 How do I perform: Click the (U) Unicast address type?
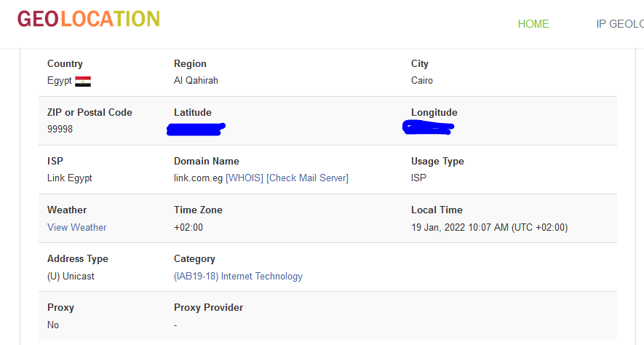[x=71, y=276]
